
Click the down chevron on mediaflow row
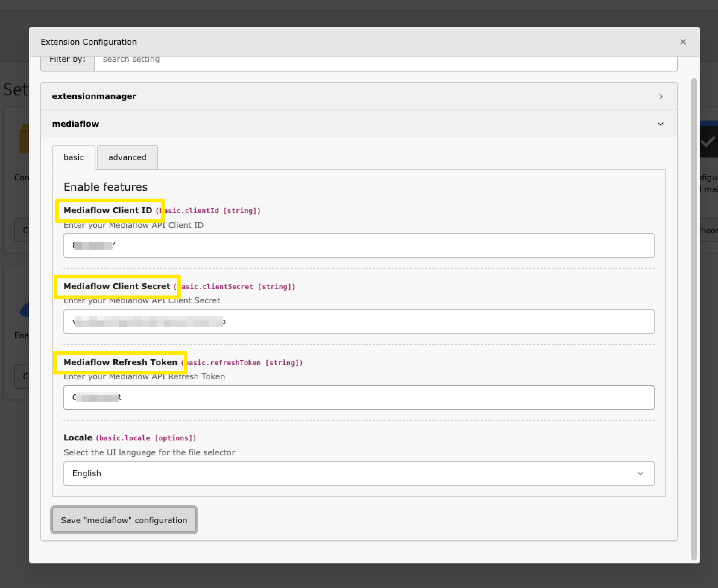tap(660, 124)
